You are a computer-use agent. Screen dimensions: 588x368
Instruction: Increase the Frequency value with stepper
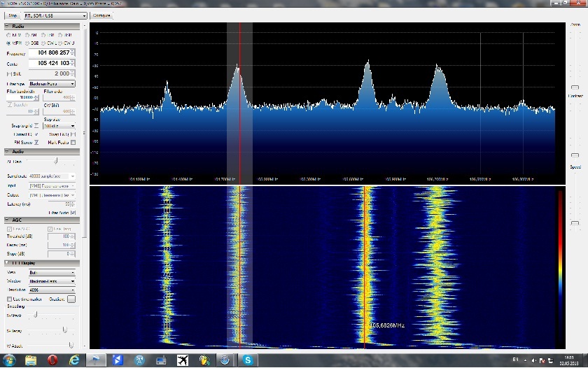coord(73,51)
